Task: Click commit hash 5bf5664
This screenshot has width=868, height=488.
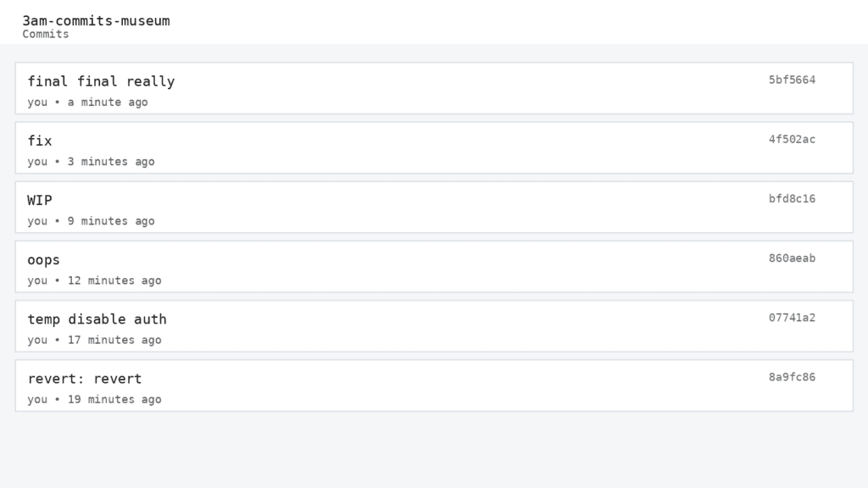Action: 792,80
